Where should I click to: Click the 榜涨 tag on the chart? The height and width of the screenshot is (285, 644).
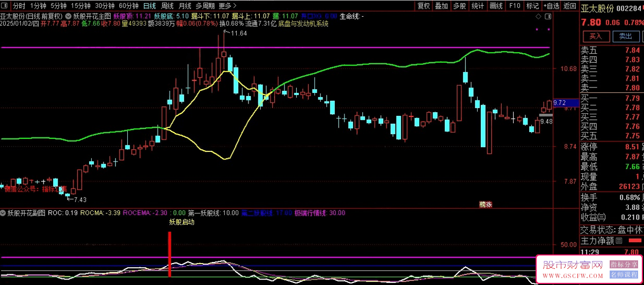(486, 204)
